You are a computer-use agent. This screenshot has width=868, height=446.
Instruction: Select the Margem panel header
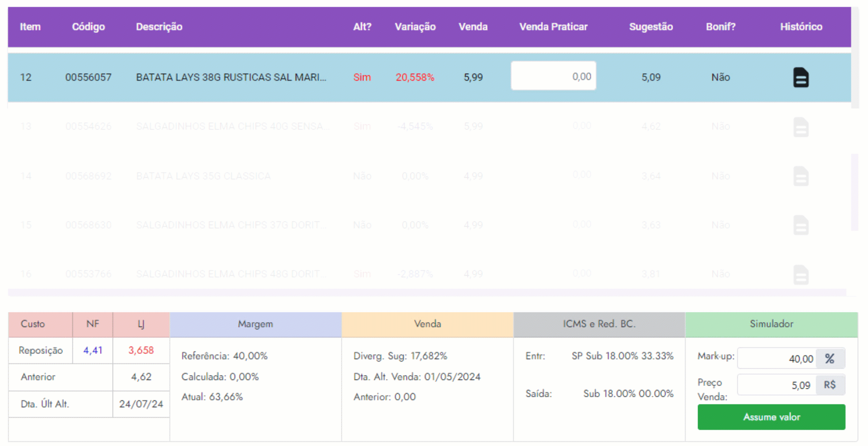(255, 324)
